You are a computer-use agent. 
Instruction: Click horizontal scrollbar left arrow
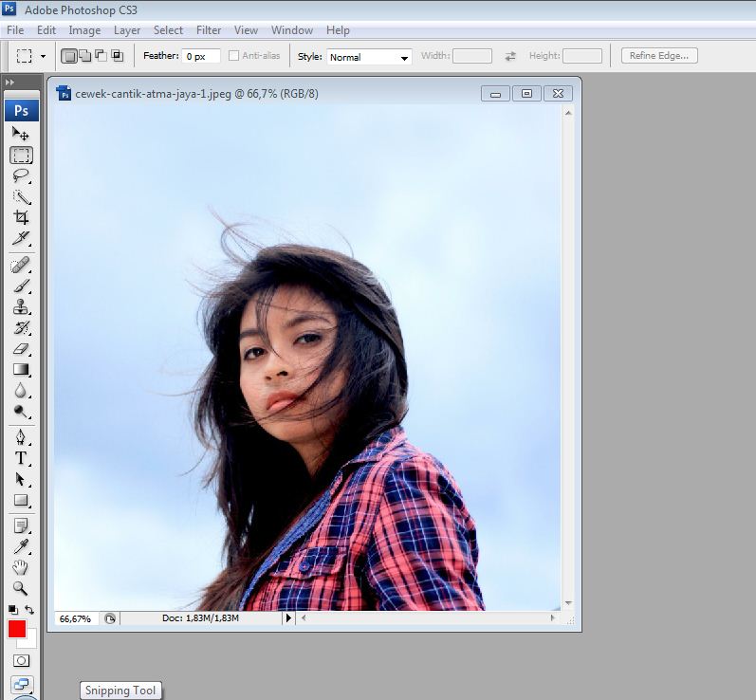[304, 617]
